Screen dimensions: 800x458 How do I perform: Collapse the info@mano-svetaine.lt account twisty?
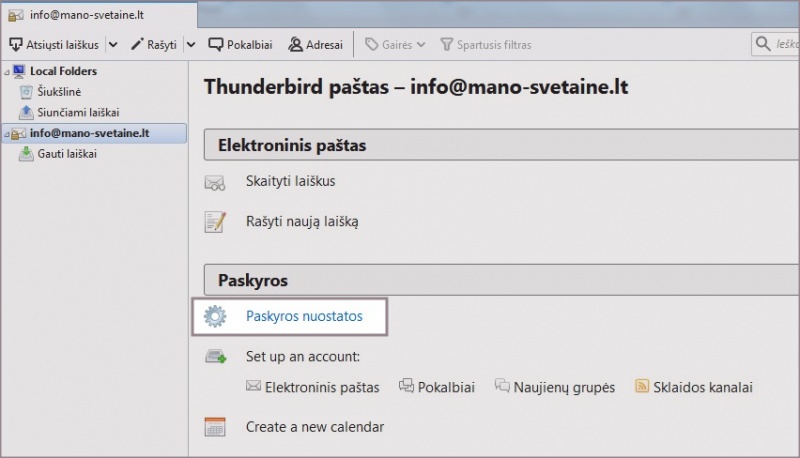(x=7, y=135)
